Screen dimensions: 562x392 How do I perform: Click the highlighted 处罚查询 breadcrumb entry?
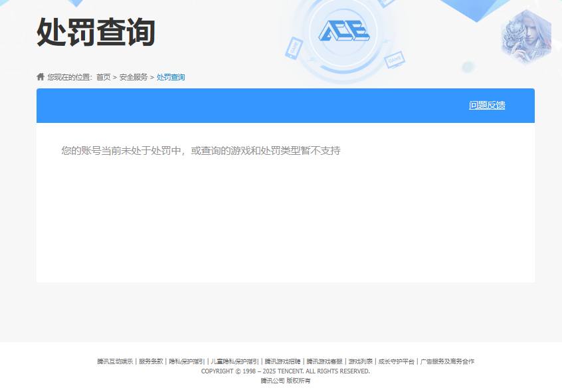170,77
